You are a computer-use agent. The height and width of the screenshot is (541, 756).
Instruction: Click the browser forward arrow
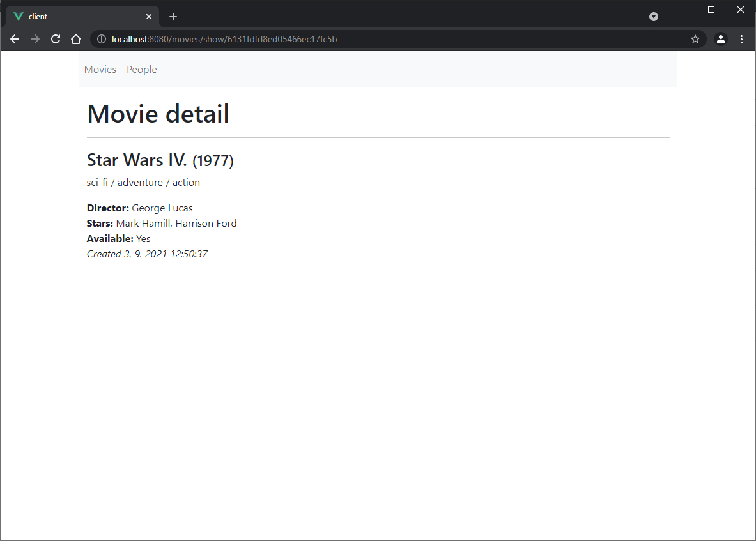(x=35, y=39)
